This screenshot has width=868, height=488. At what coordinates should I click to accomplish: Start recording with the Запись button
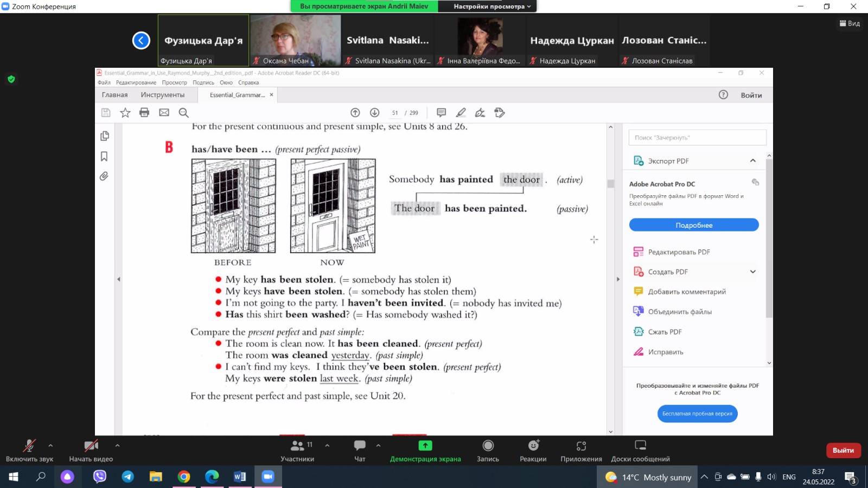click(x=488, y=450)
